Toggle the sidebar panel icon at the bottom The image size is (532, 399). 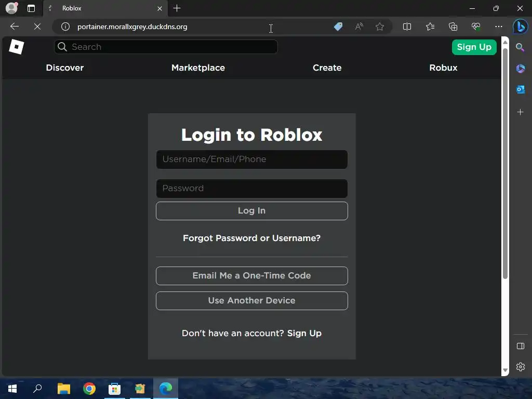(x=520, y=346)
